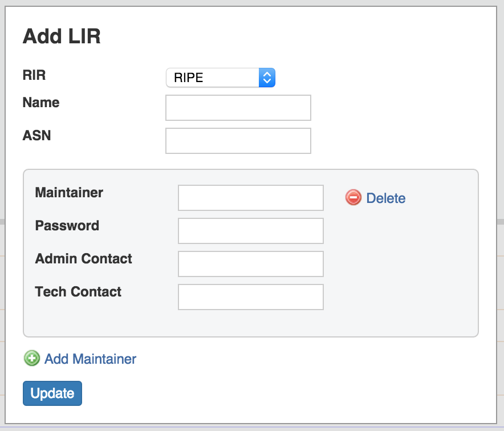Click the Admin Contact label

tap(83, 259)
